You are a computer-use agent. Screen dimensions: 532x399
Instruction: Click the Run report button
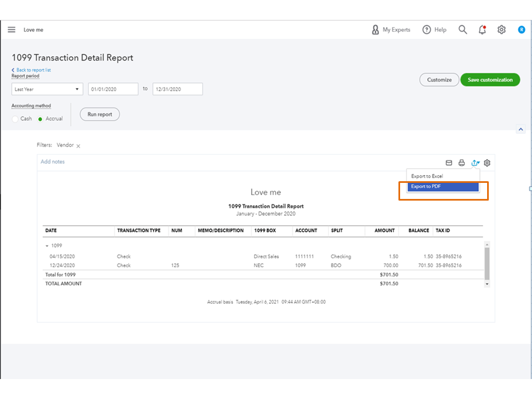[100, 115]
